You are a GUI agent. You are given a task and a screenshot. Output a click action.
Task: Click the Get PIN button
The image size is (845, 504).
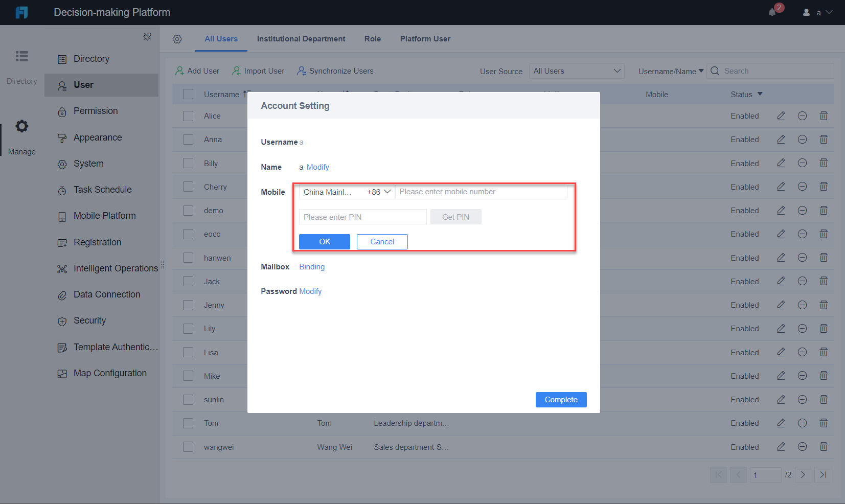pyautogui.click(x=455, y=217)
